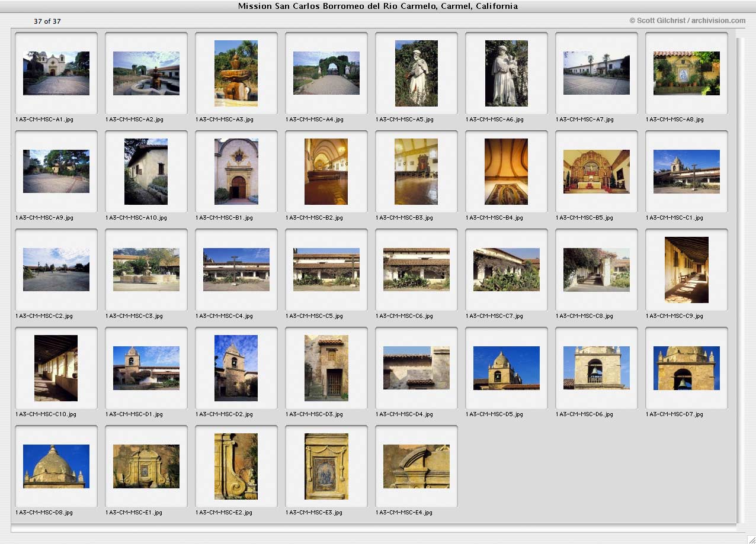This screenshot has width=756, height=544.
Task: Click the '37 of 37' image counter
Action: point(47,21)
